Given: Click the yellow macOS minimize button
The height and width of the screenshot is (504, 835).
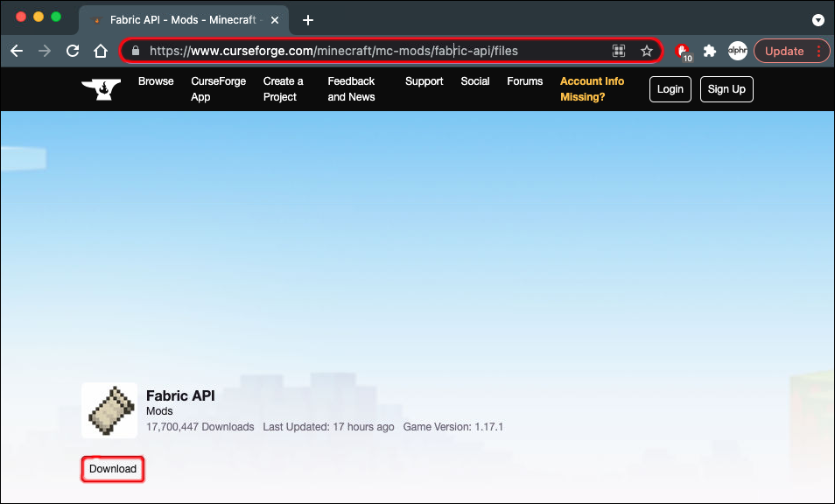Looking at the screenshot, I should pos(39,17).
